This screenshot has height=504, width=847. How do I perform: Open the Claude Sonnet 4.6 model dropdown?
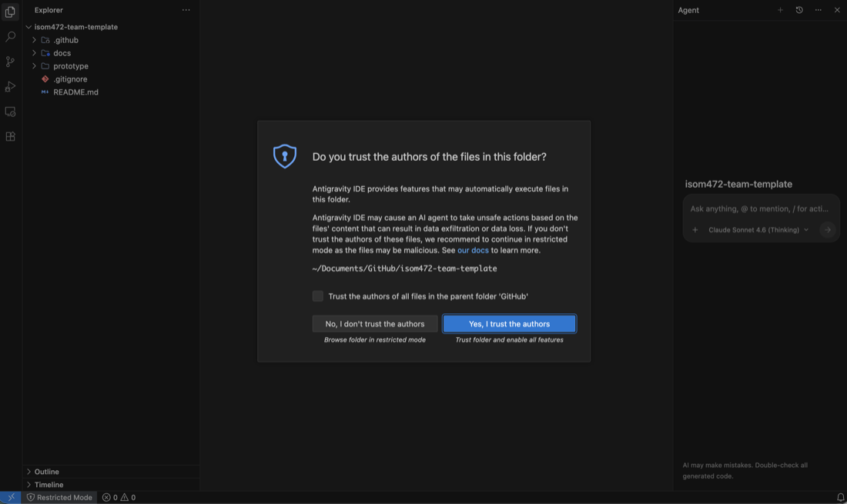tap(758, 230)
